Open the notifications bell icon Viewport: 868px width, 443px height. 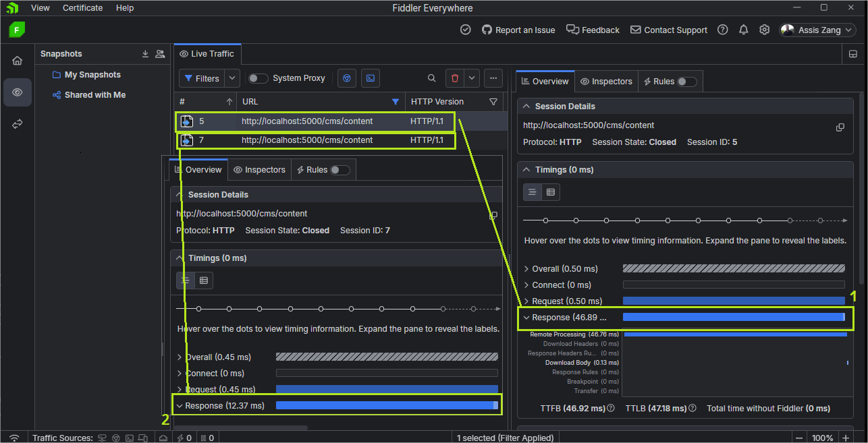pyautogui.click(x=744, y=30)
